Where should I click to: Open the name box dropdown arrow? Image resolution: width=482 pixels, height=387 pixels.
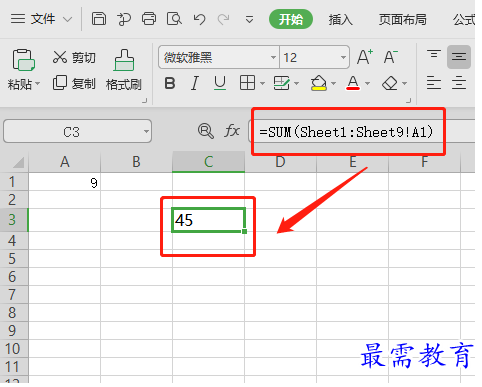click(x=146, y=132)
